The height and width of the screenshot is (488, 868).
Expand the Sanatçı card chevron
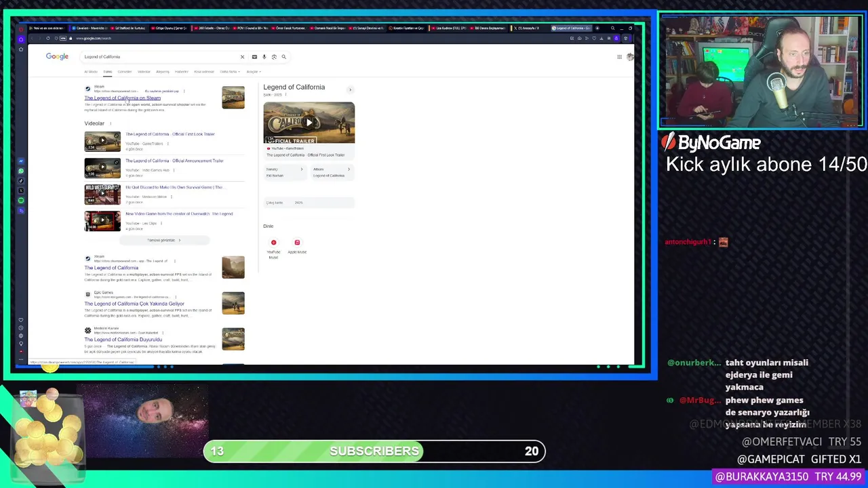302,169
